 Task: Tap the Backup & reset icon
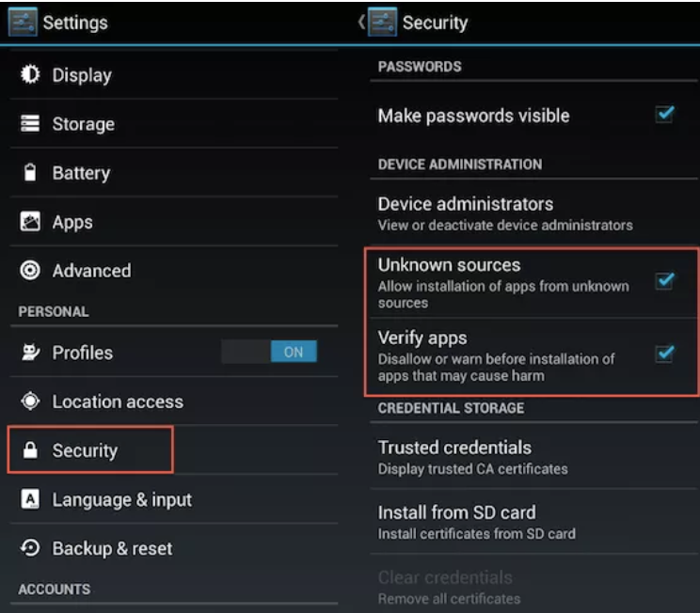pyautogui.click(x=30, y=548)
